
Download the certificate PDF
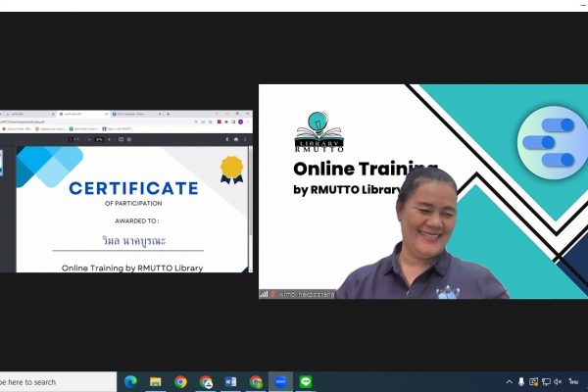point(227,139)
